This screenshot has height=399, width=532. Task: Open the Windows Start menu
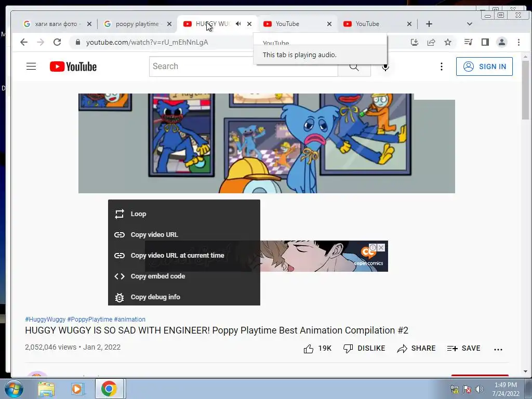[14, 389]
